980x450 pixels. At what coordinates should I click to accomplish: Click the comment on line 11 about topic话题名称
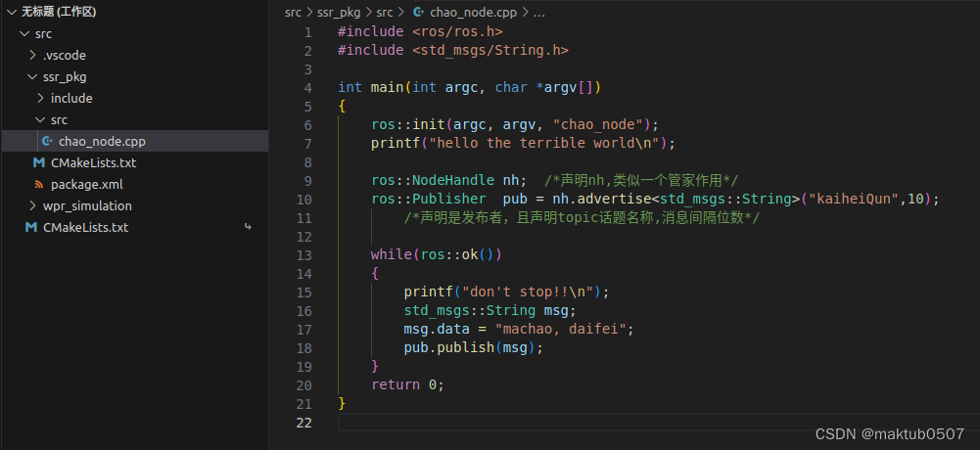582,218
